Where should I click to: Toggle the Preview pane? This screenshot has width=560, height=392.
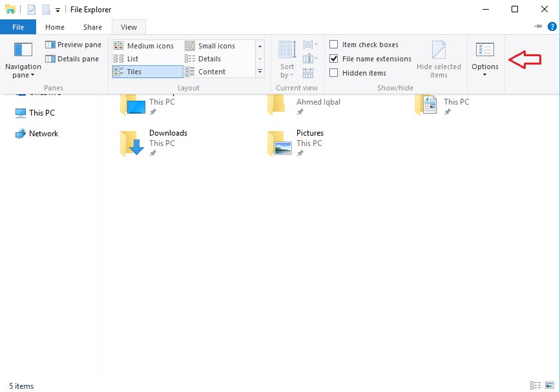pyautogui.click(x=73, y=45)
